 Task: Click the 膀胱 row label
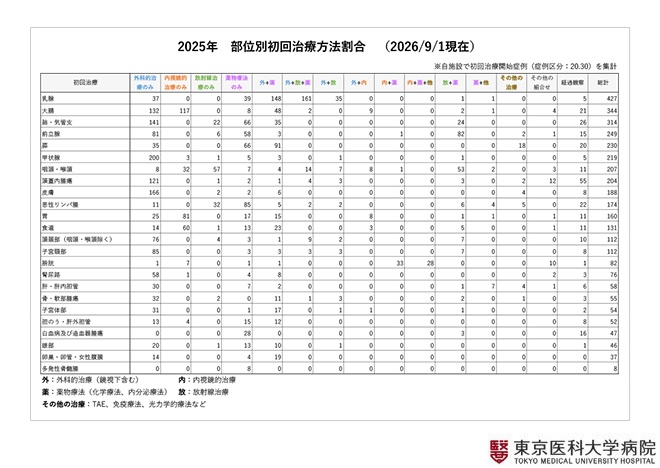pyautogui.click(x=48, y=263)
